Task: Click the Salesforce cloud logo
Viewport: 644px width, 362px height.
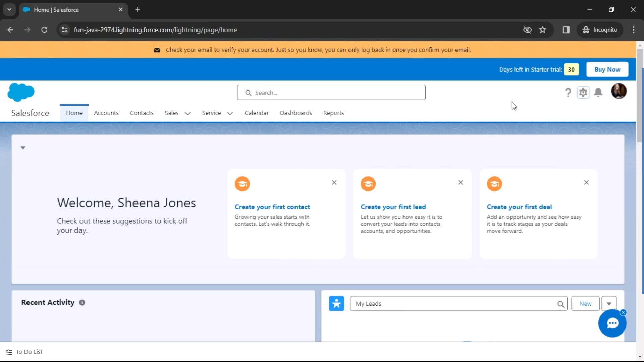Action: coord(21,92)
